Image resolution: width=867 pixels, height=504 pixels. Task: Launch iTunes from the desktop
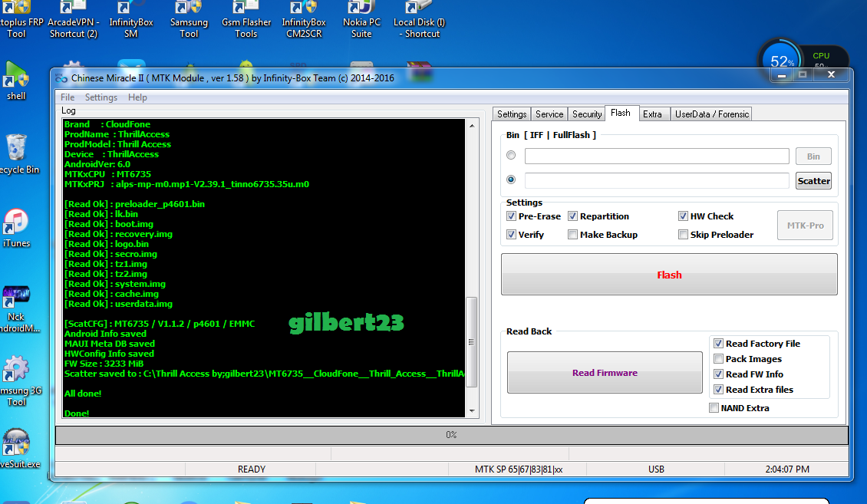(17, 229)
